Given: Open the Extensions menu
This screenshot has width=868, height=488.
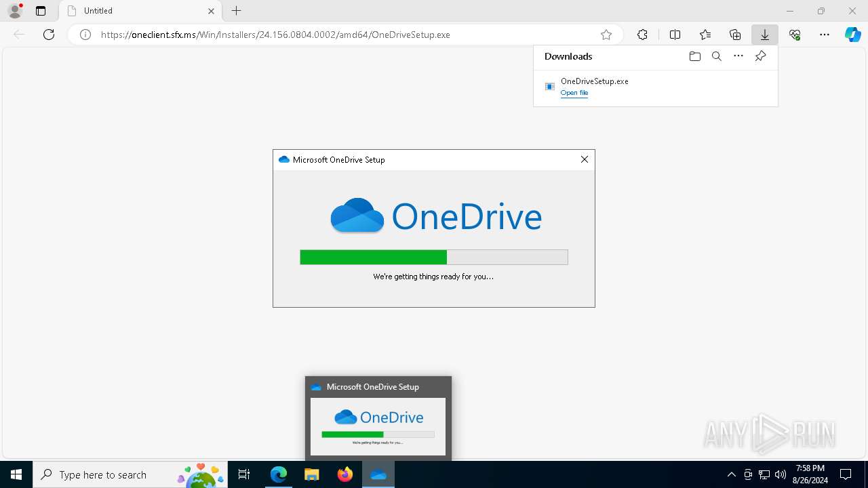Looking at the screenshot, I should [642, 35].
